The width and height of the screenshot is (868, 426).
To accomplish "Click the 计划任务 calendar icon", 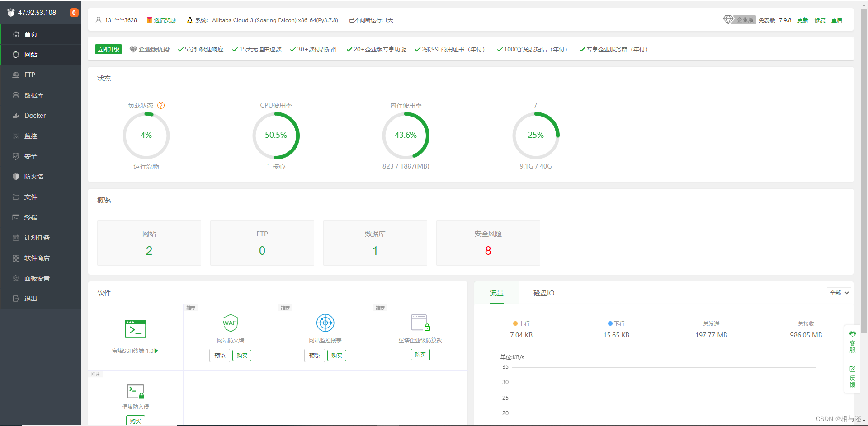I will [16, 238].
